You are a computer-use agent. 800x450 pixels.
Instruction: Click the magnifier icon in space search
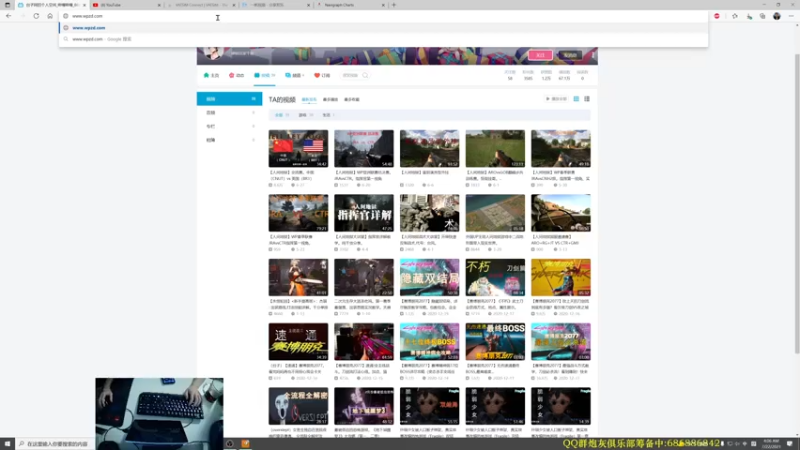[x=365, y=75]
